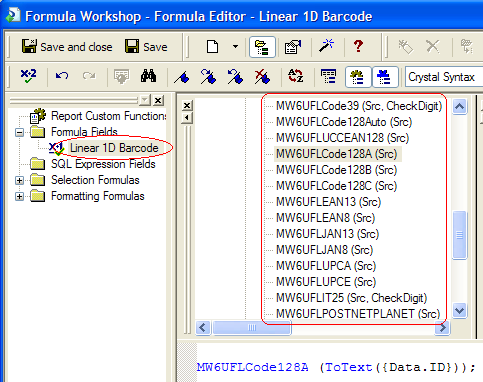Click the function list scroll up arrow
The image size is (483, 382).
pyautogui.click(x=459, y=107)
